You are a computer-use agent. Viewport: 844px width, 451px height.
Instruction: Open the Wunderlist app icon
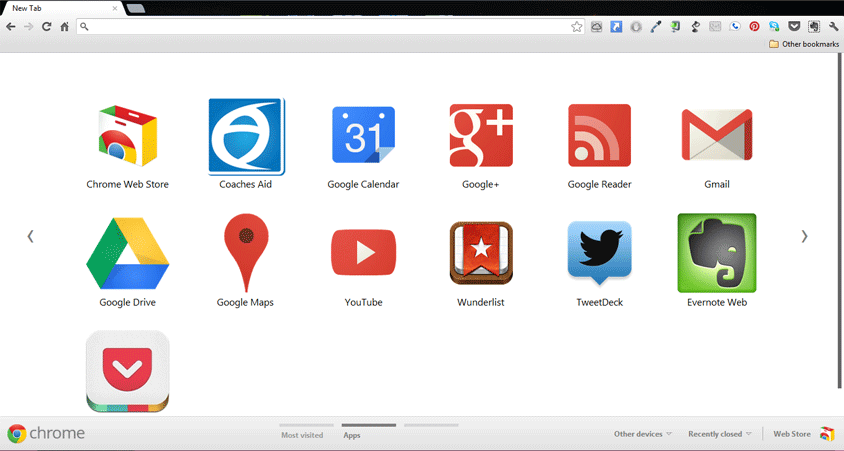coord(481,253)
